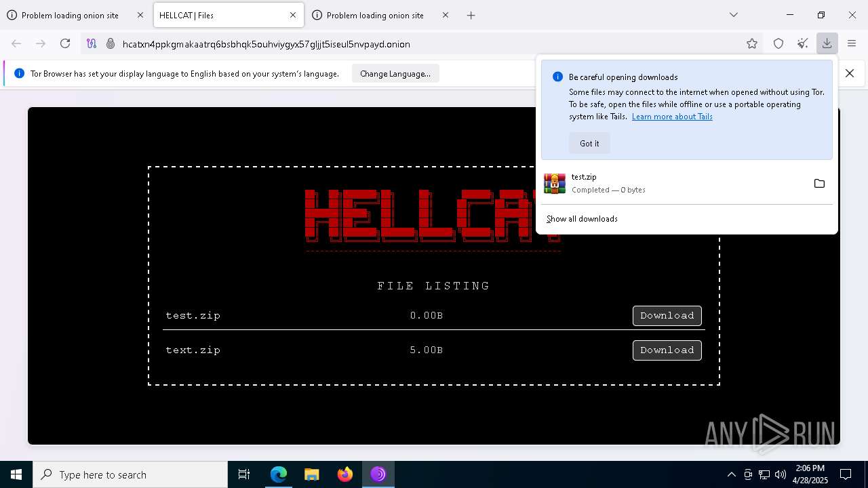Screen dimensions: 868x488
Task: Open the Tor Browser application menu
Action: click(x=852, y=43)
